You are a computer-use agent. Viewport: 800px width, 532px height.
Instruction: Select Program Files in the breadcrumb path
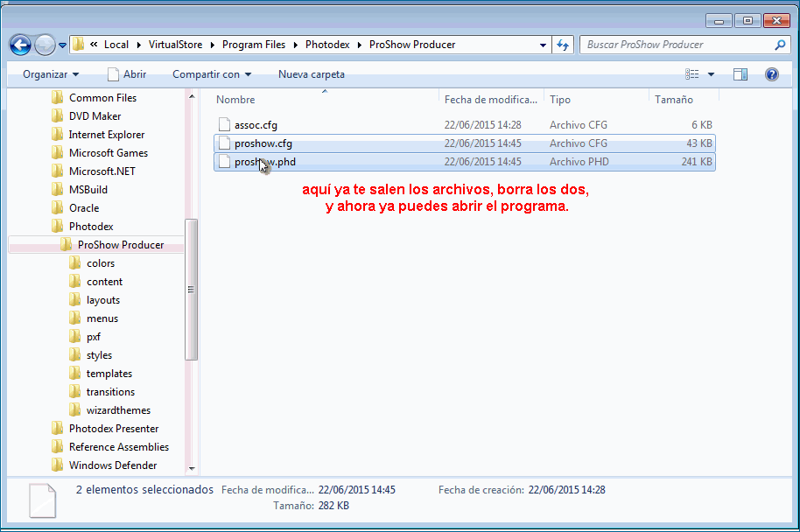[254, 45]
